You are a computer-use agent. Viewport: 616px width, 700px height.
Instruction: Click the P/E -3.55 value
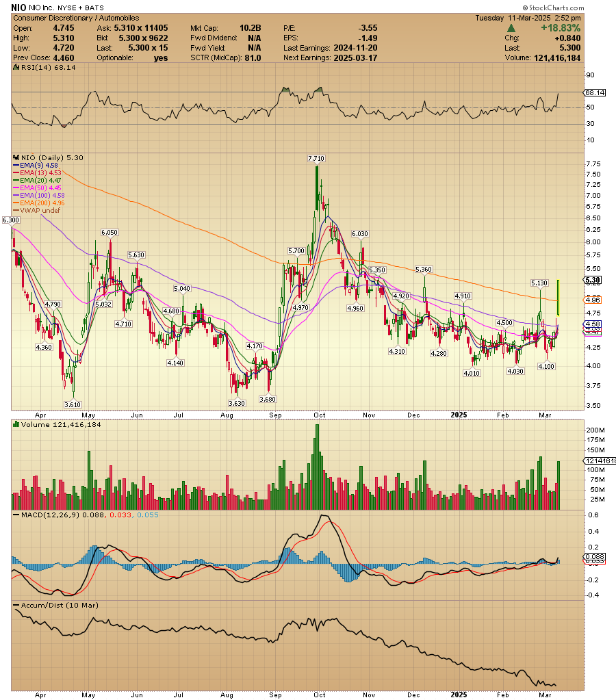[x=368, y=28]
